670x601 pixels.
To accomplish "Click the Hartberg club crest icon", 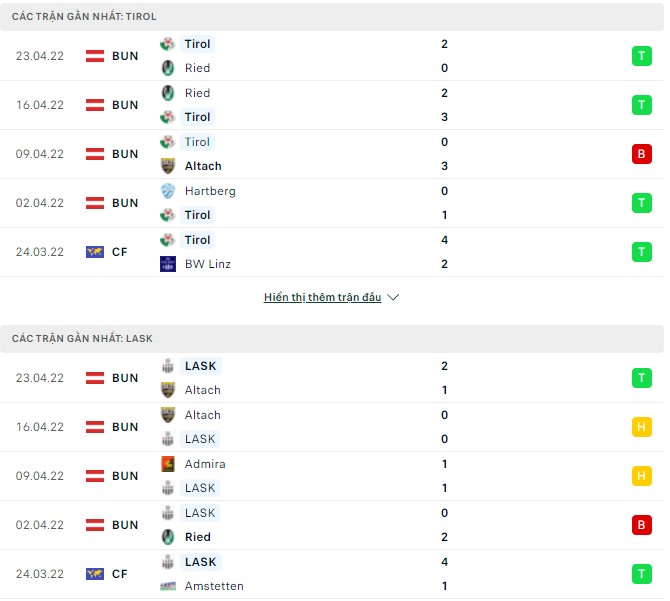I will pos(167,191).
